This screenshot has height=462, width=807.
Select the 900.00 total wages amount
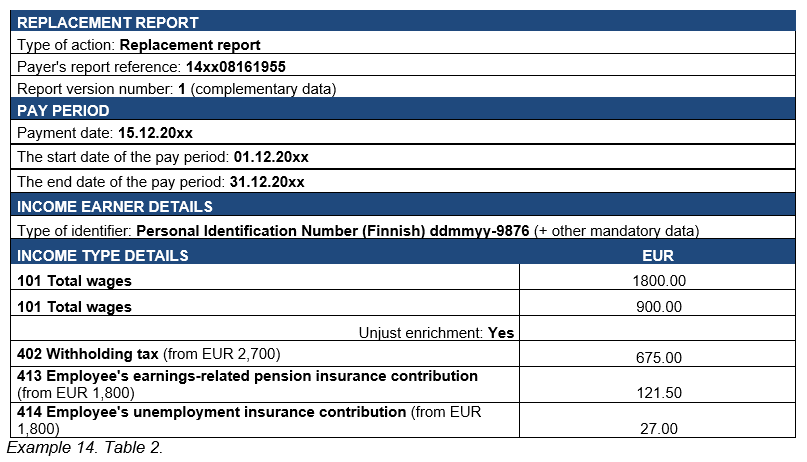point(657,307)
